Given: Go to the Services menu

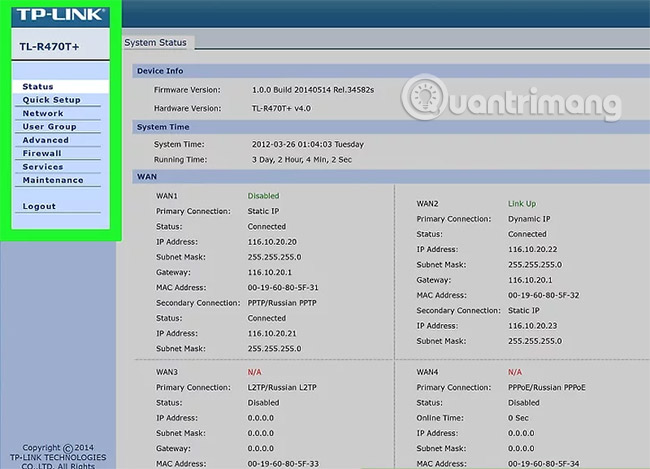Looking at the screenshot, I should point(43,167).
